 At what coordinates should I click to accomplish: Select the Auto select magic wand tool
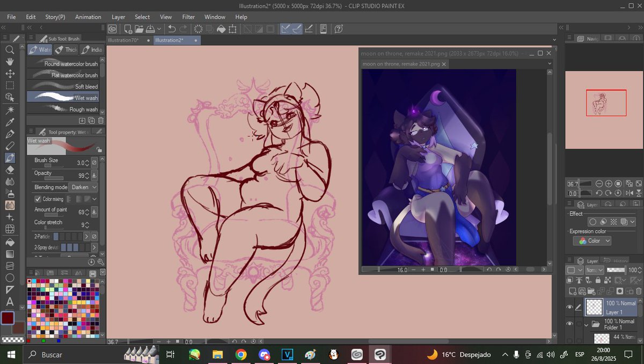(x=10, y=110)
